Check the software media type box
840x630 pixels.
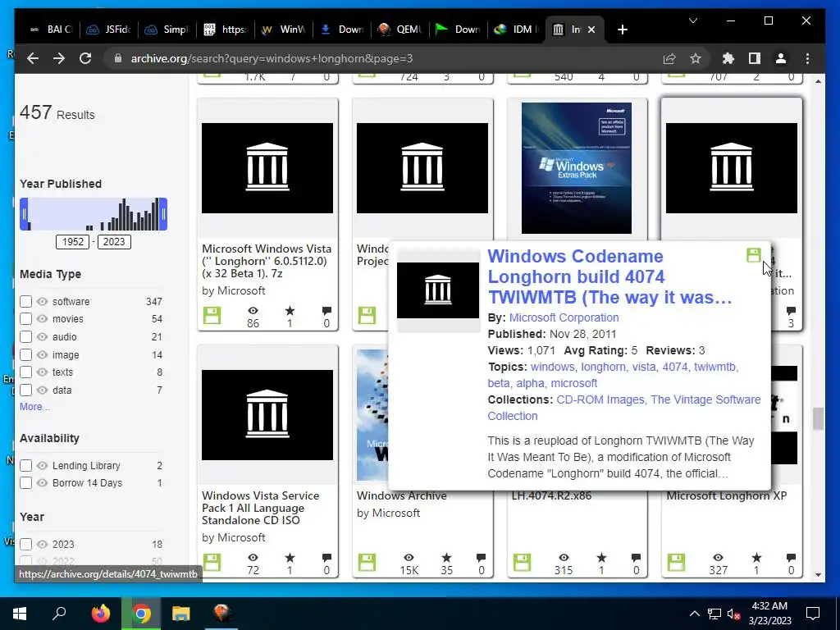(x=25, y=302)
